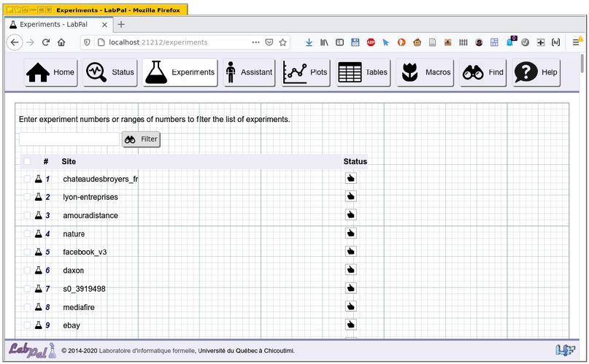Screen dimensions: 589x364
Task: Check the box for daxon
Action: pos(27,270)
